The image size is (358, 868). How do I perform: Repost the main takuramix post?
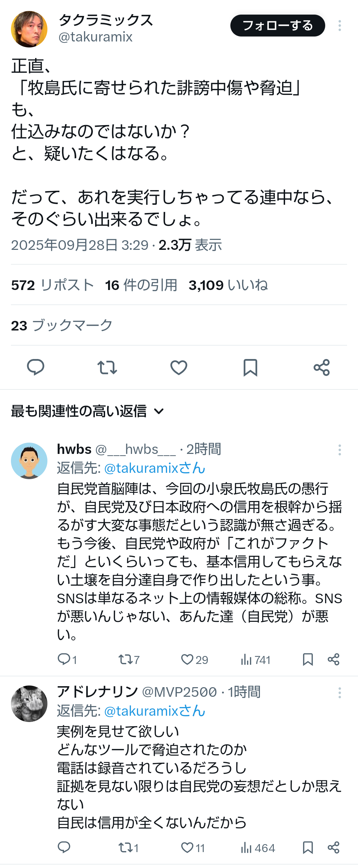tap(107, 367)
